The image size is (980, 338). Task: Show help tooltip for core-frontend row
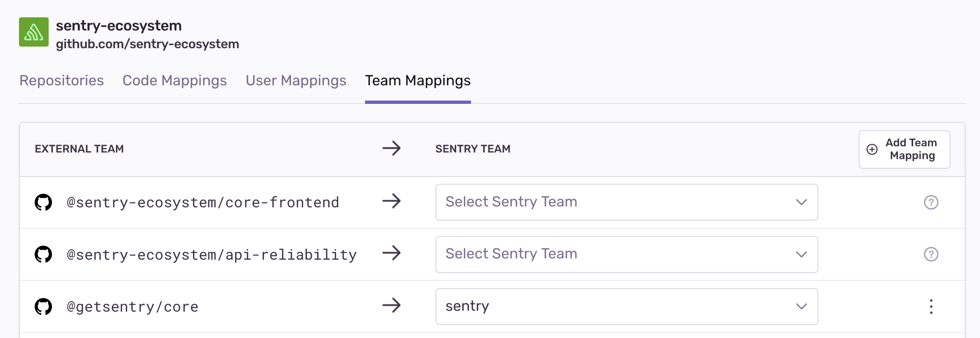[931, 202]
